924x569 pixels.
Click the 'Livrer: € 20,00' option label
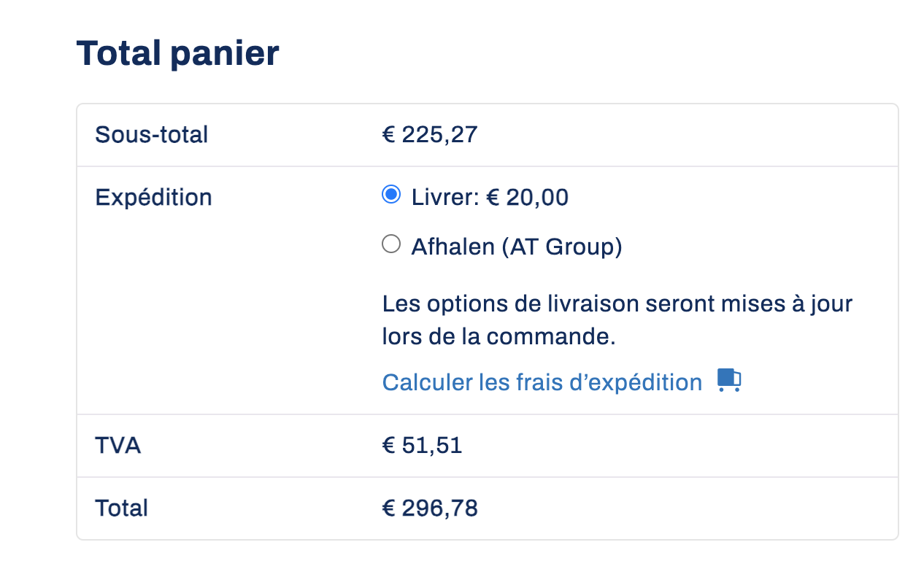[x=490, y=197]
